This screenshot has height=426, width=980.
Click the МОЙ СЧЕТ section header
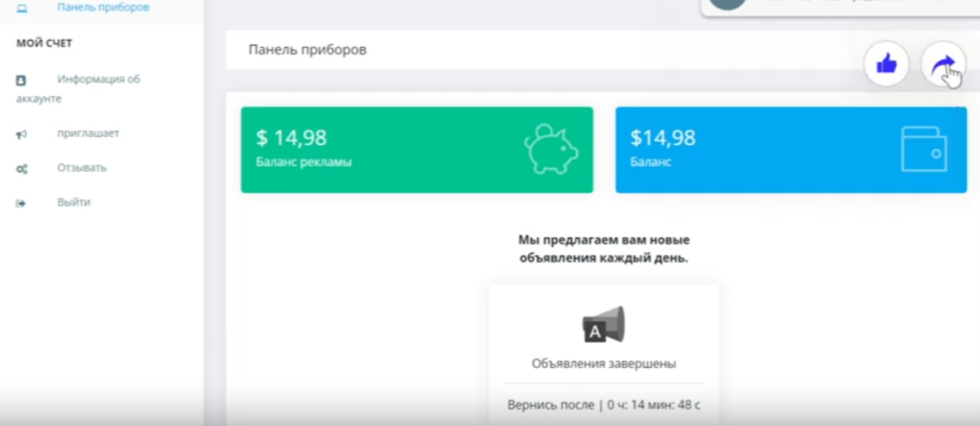click(44, 42)
